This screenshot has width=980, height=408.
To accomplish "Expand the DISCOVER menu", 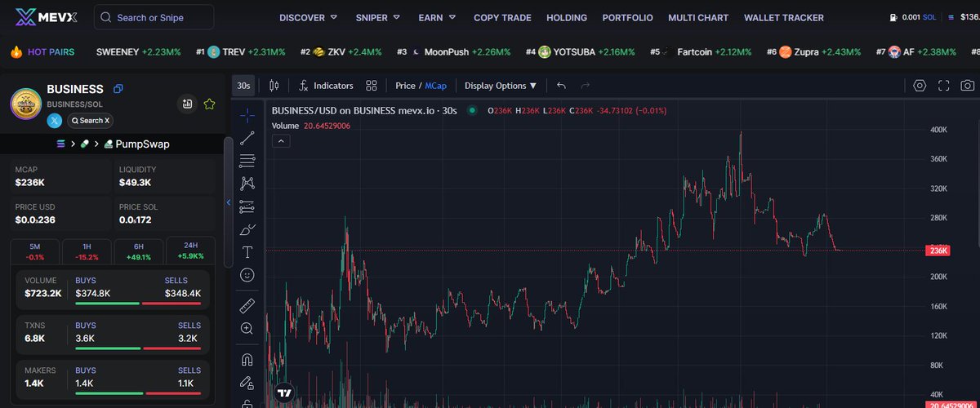I will tap(308, 17).
